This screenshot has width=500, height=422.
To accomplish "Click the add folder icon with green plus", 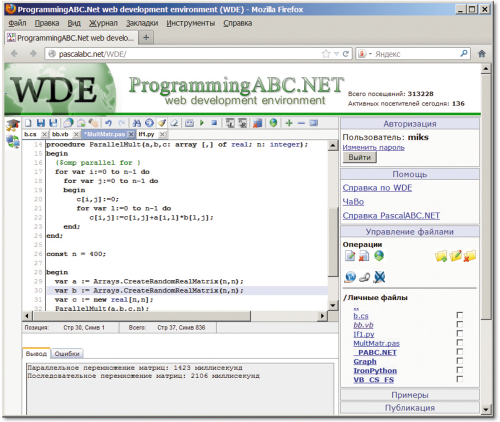I will 441,256.
